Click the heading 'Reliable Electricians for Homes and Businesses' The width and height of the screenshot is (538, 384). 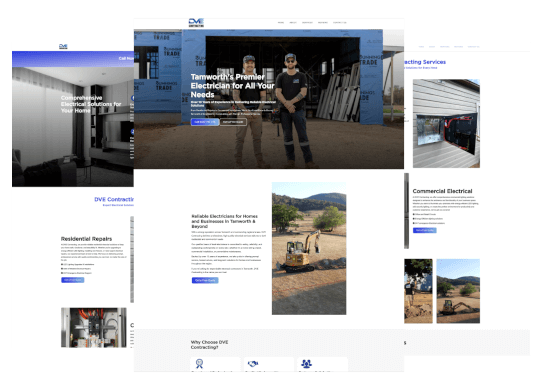pyautogui.click(x=224, y=221)
